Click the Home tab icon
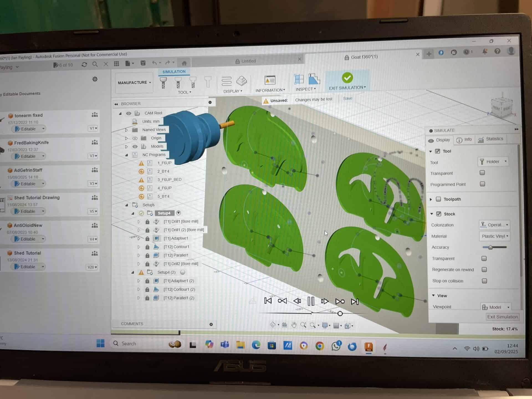 (184, 63)
